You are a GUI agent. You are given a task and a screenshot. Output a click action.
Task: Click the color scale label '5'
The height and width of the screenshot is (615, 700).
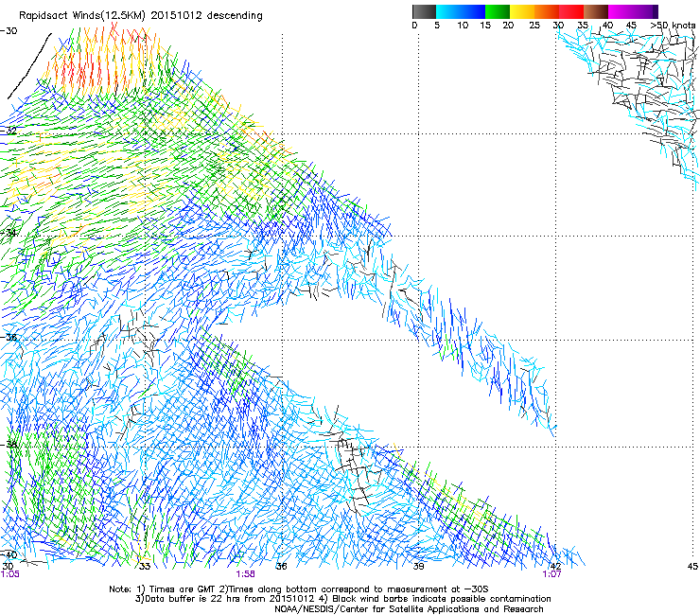[x=437, y=26]
